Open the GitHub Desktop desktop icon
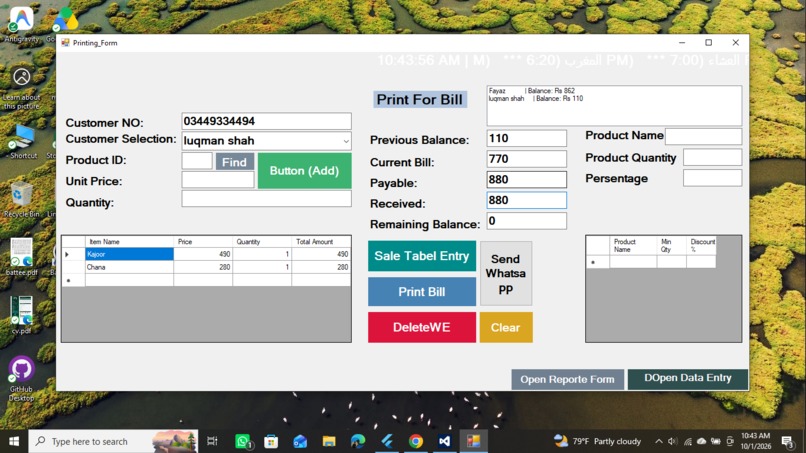Viewport: 806px width, 453px height. point(21,379)
